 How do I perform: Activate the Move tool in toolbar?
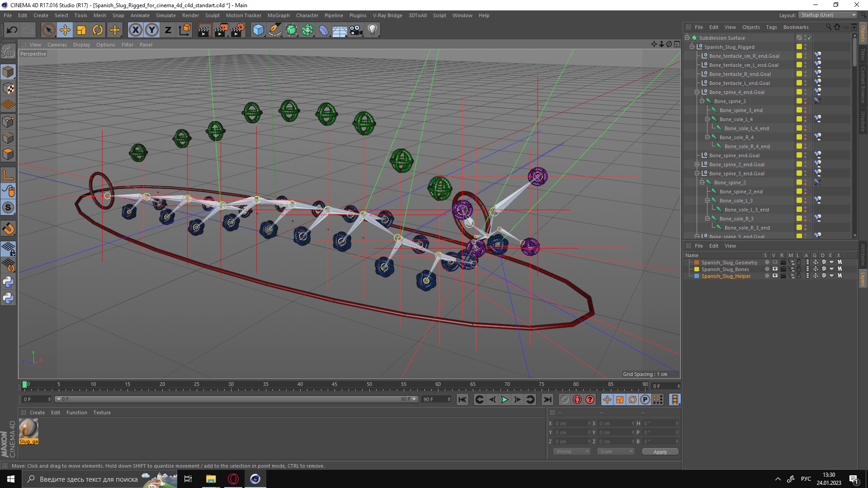click(x=65, y=30)
